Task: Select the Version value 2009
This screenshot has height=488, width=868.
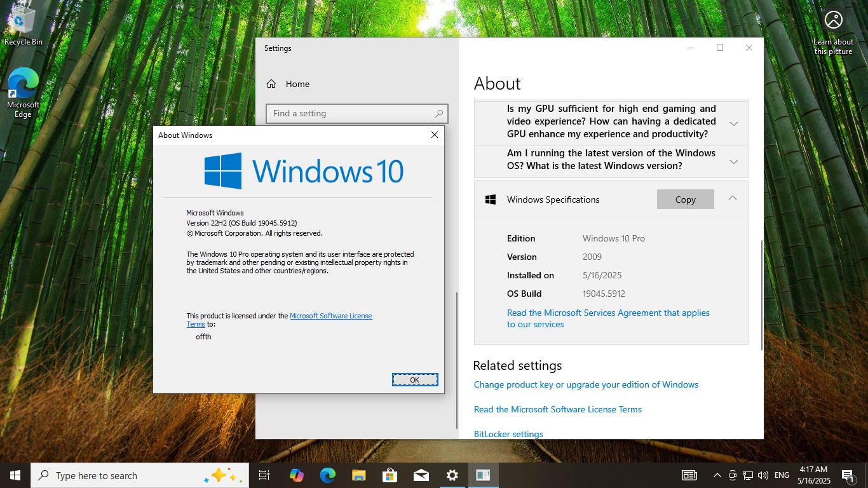Action: (x=592, y=257)
